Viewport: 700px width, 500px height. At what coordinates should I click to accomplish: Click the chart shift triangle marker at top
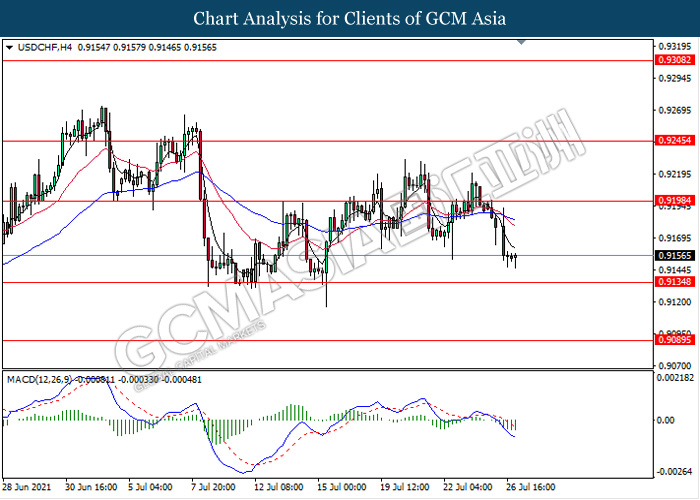click(521, 42)
